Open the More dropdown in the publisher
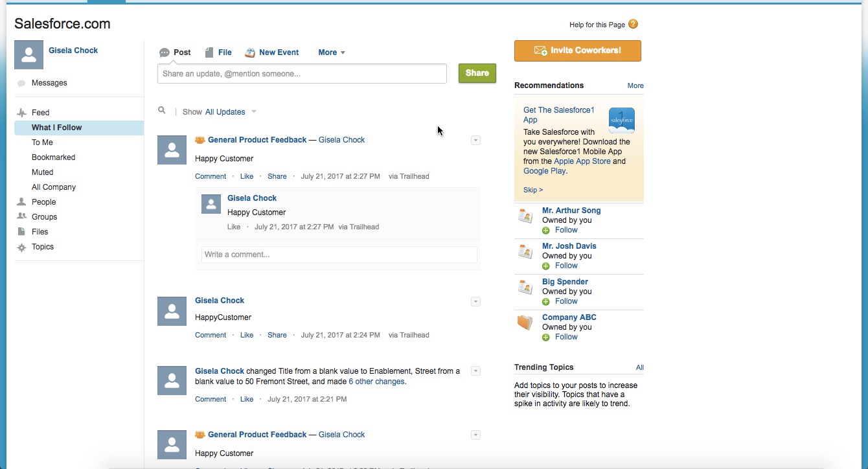 (332, 52)
